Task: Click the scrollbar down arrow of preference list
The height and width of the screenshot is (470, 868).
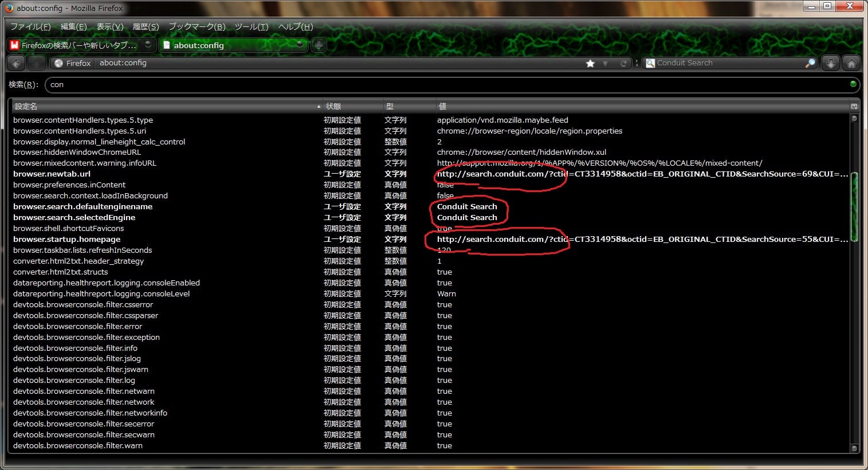Action: pyautogui.click(x=854, y=449)
